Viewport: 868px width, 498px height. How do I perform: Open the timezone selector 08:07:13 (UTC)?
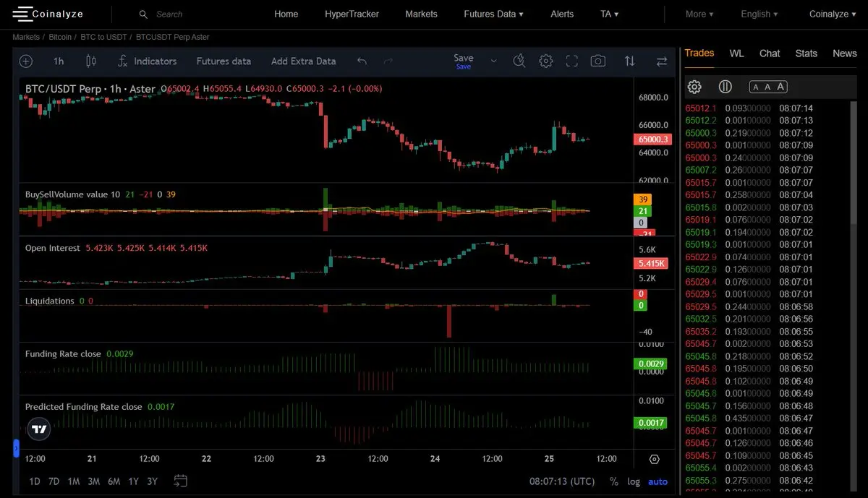(x=562, y=481)
